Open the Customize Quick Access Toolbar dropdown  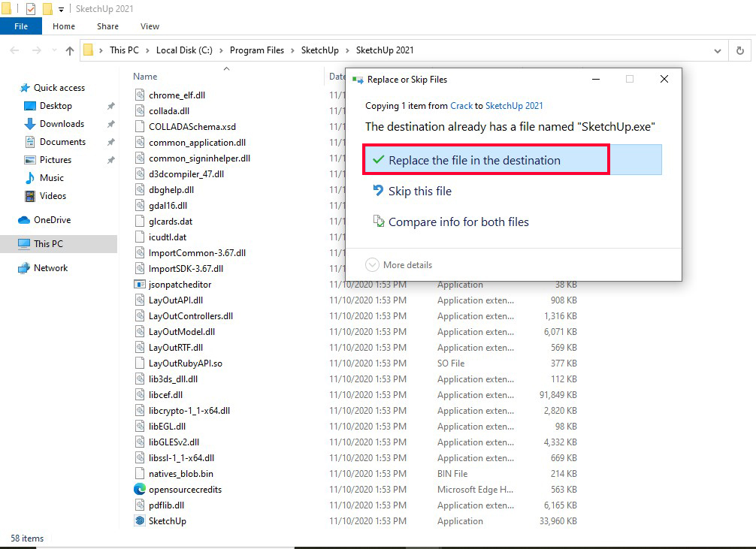[62, 10]
